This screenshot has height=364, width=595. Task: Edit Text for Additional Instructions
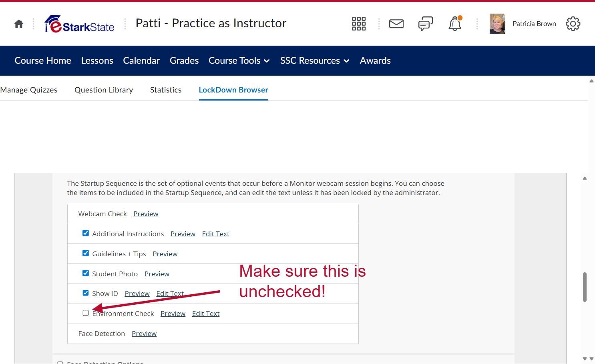(x=216, y=234)
